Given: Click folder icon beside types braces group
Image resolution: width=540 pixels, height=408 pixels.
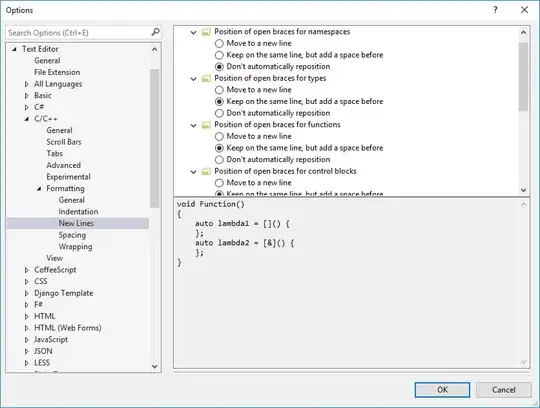Looking at the screenshot, I should [206, 79].
